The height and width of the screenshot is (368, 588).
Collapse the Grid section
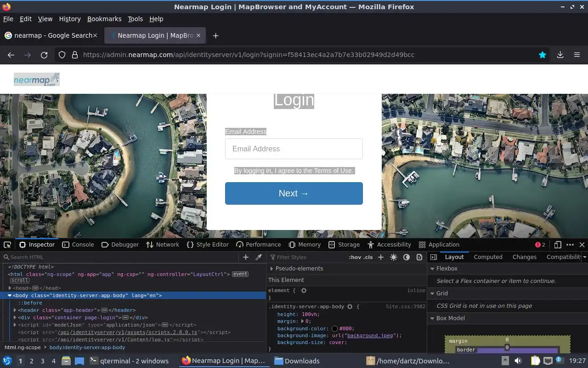click(432, 293)
